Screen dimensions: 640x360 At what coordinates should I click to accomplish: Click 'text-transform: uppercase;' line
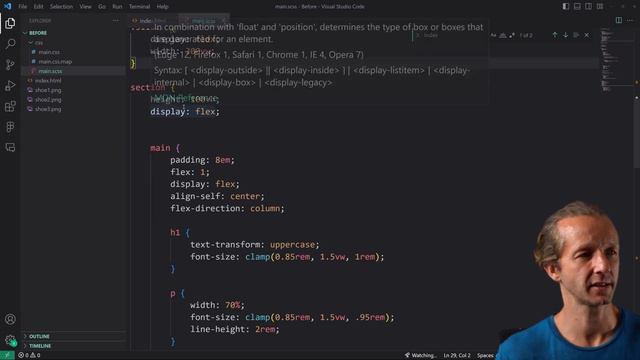point(255,244)
